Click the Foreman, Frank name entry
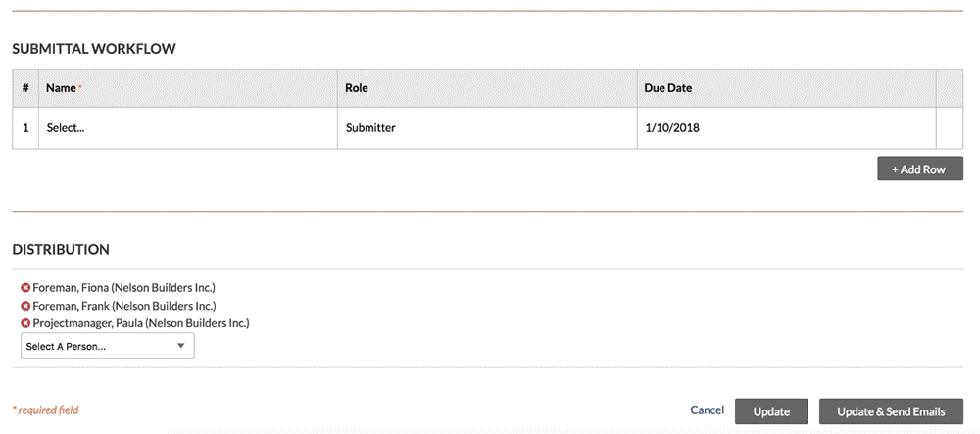 click(123, 306)
